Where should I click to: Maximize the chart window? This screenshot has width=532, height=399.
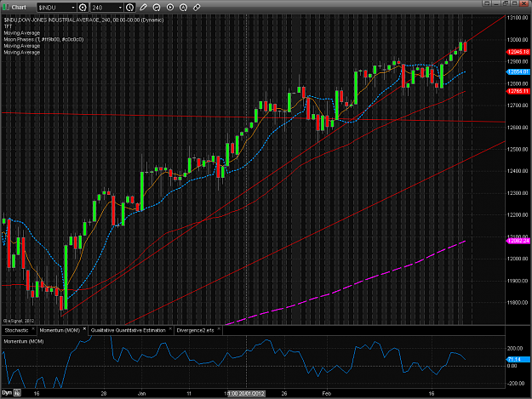point(514,3)
